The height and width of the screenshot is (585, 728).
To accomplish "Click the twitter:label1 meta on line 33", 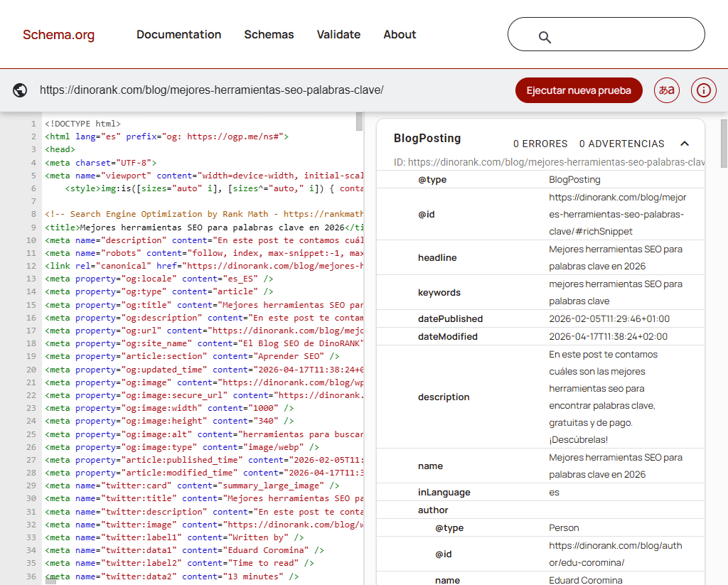I will (175, 537).
